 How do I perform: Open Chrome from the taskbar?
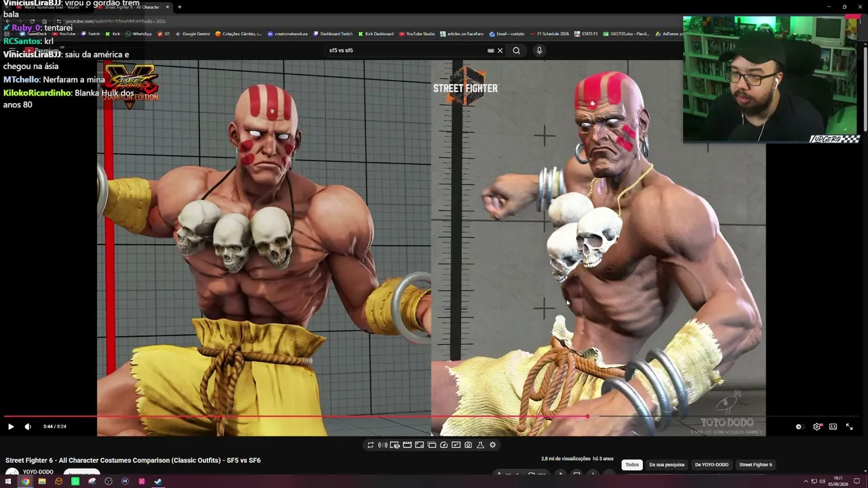(x=25, y=481)
